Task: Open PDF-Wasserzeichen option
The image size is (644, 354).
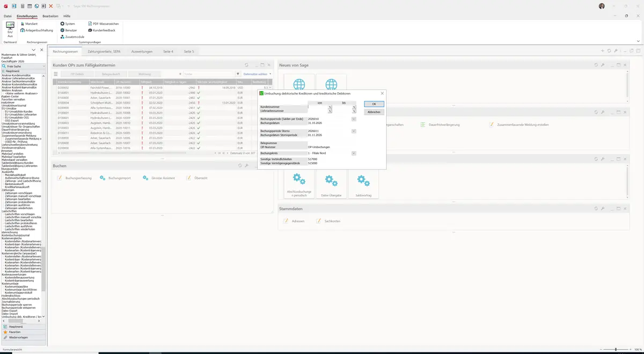Action: [x=103, y=24]
